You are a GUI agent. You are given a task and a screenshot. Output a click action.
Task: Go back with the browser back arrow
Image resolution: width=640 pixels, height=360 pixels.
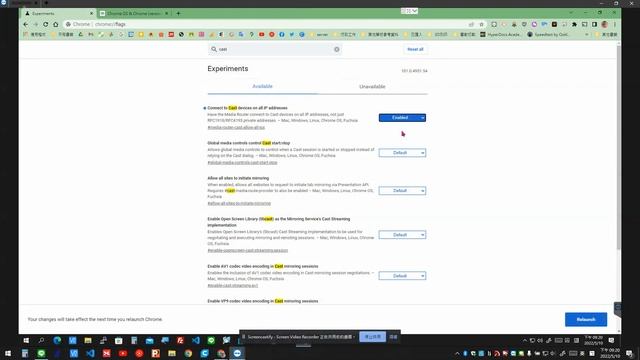pos(26,24)
